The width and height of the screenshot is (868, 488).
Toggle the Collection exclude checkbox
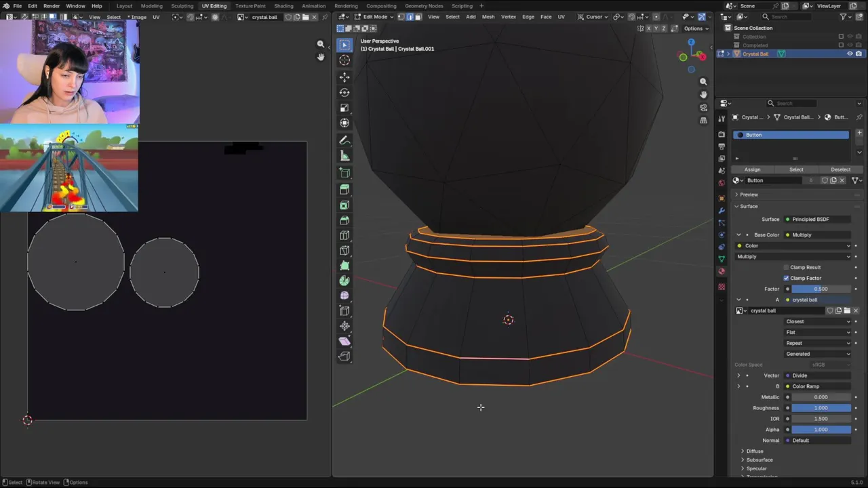click(841, 37)
